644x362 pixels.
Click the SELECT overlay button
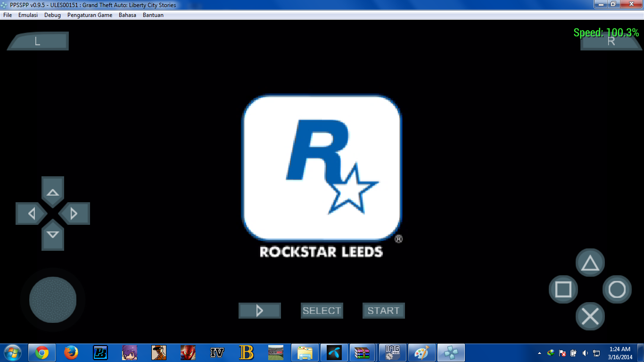tap(322, 311)
